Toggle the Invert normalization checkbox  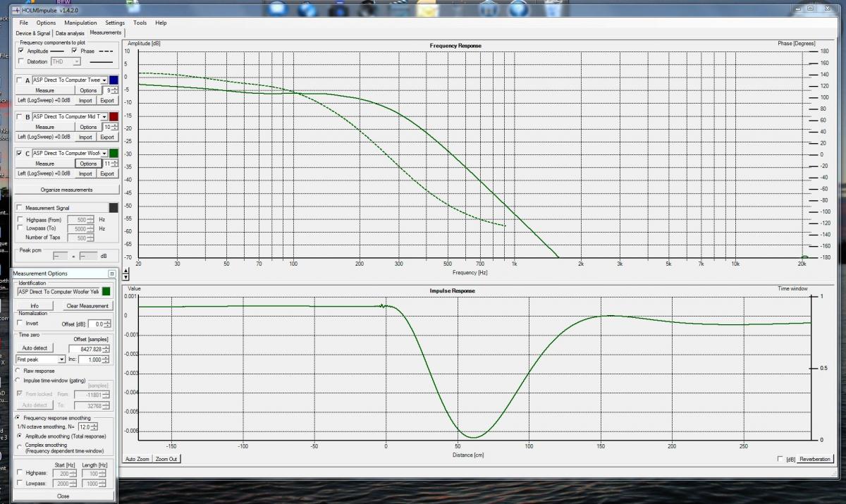click(20, 323)
